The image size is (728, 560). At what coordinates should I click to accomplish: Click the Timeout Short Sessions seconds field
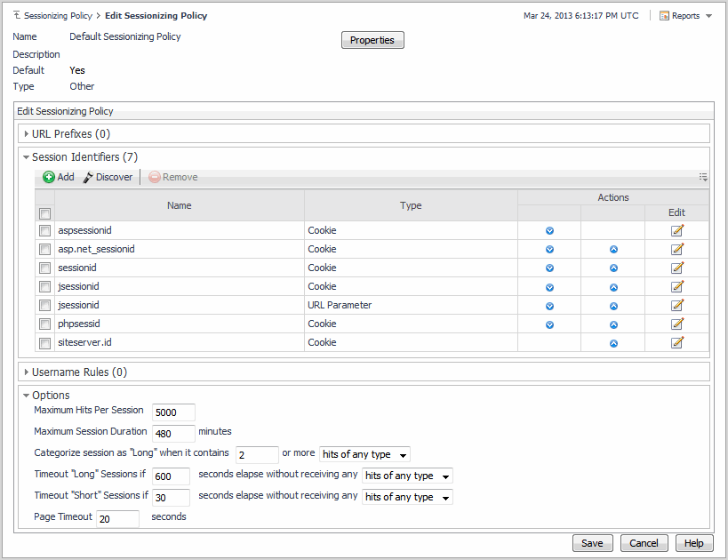click(171, 498)
